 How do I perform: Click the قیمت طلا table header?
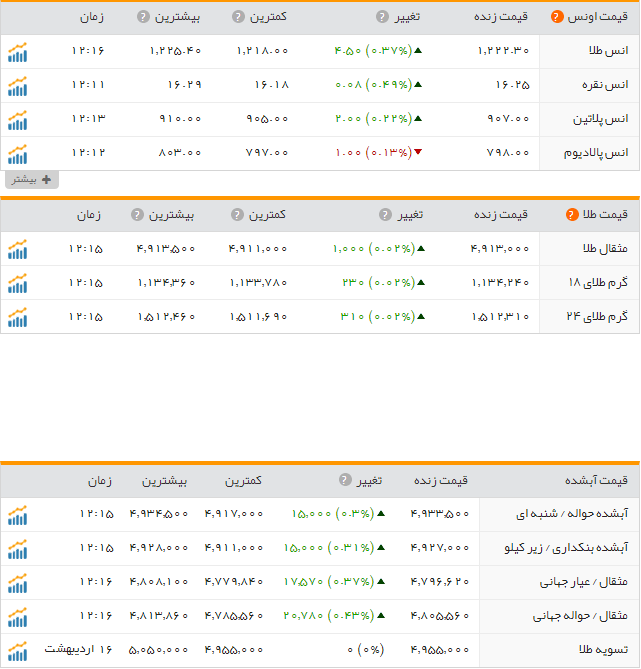606,215
